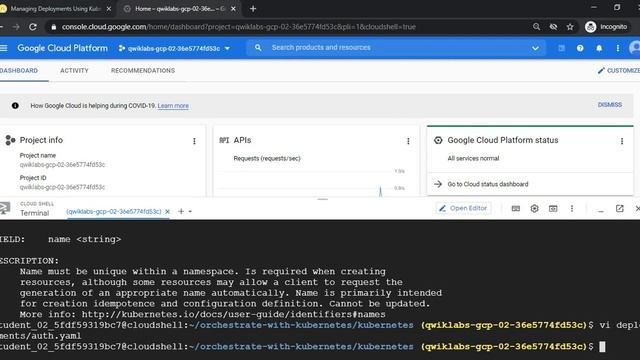Open the Incognito profile indicator

[x=607, y=27]
